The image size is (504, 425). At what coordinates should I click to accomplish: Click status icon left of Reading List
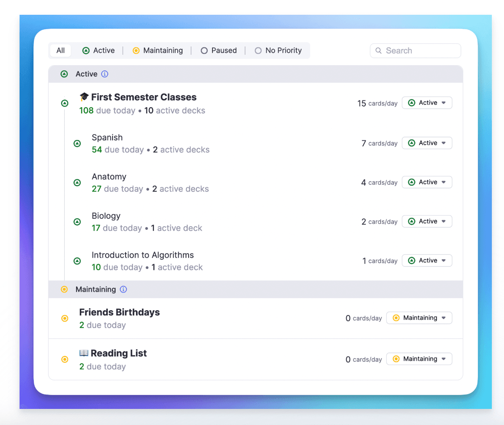65,359
